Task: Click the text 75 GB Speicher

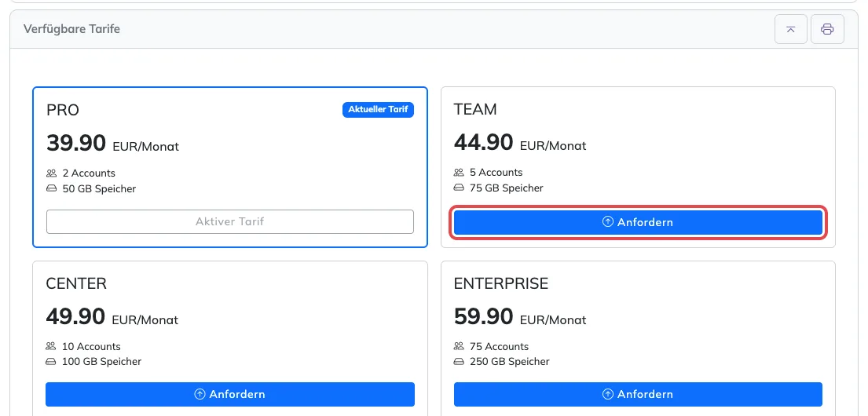Action: tap(507, 188)
